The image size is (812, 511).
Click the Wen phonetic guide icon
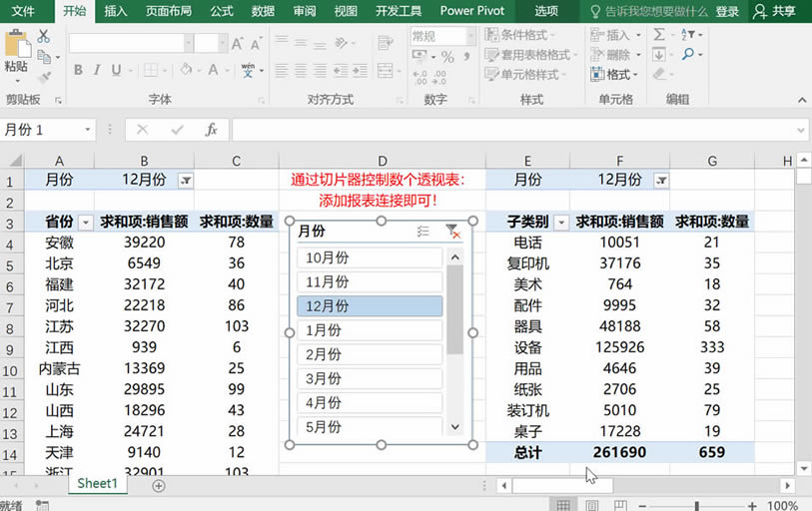248,70
